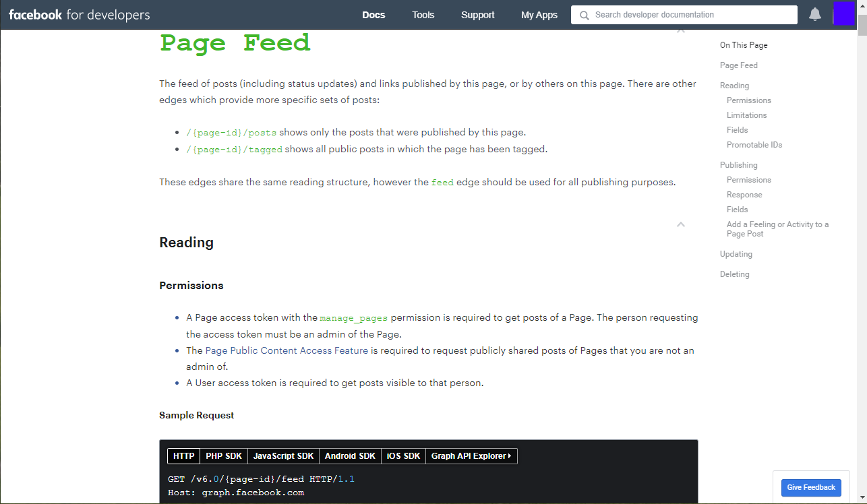Open My Apps menu
This screenshot has height=504, width=867.
click(539, 15)
